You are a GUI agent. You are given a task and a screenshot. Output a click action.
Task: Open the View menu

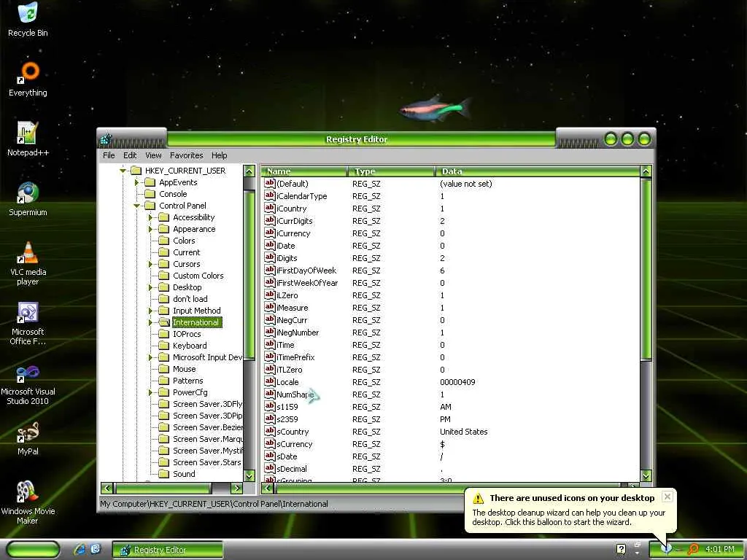click(153, 155)
